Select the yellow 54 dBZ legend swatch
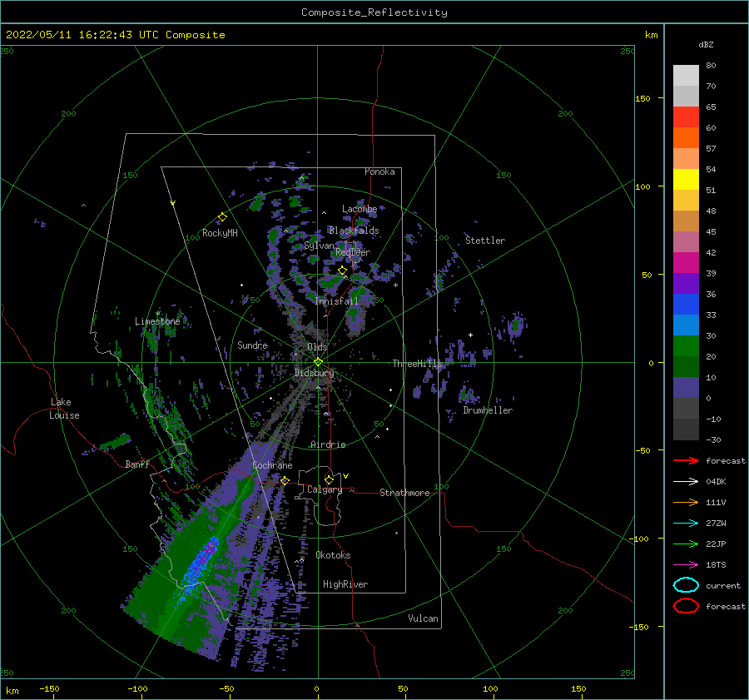 tap(686, 179)
